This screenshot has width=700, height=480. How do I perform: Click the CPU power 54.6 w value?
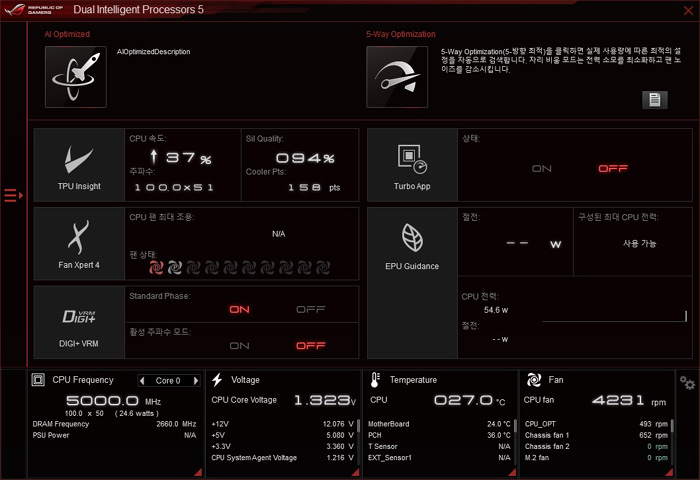pyautogui.click(x=496, y=310)
